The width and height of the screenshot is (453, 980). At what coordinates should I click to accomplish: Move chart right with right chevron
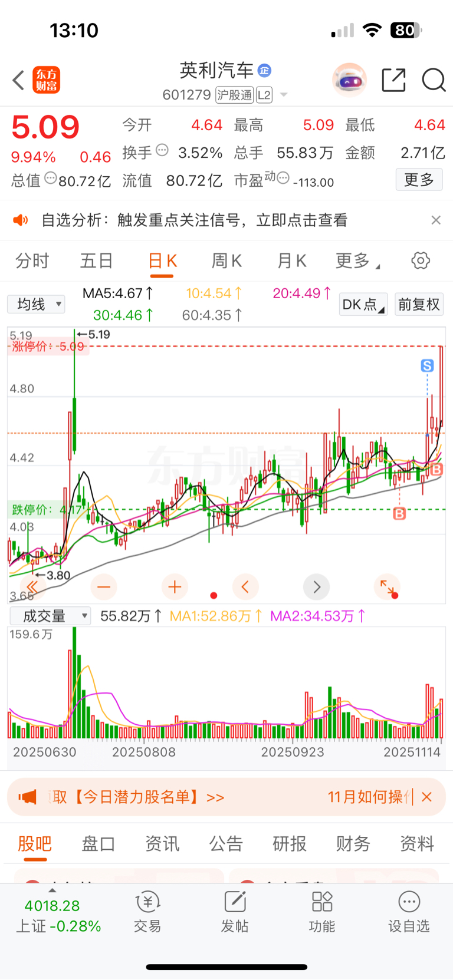click(x=317, y=587)
